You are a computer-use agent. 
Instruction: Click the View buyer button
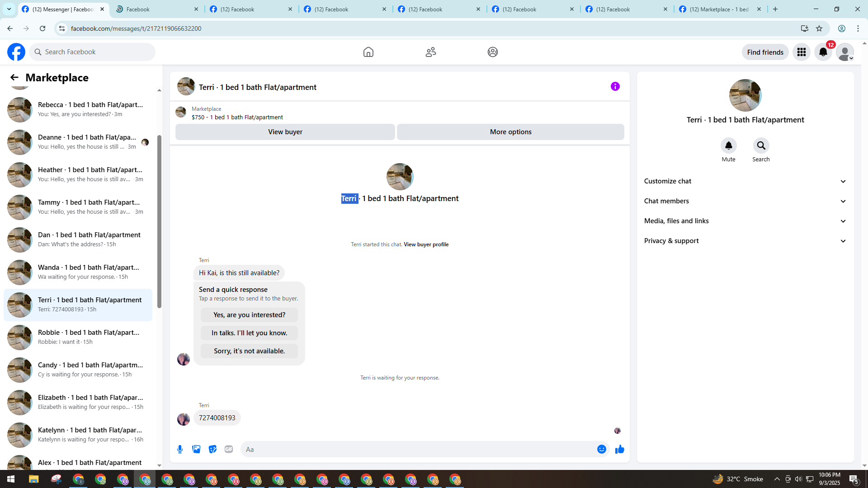coord(285,132)
